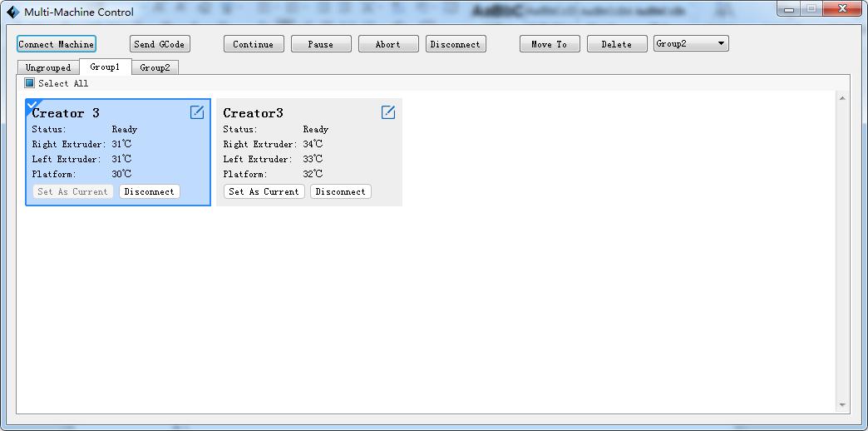
Task: Click the Delete button
Action: click(617, 44)
